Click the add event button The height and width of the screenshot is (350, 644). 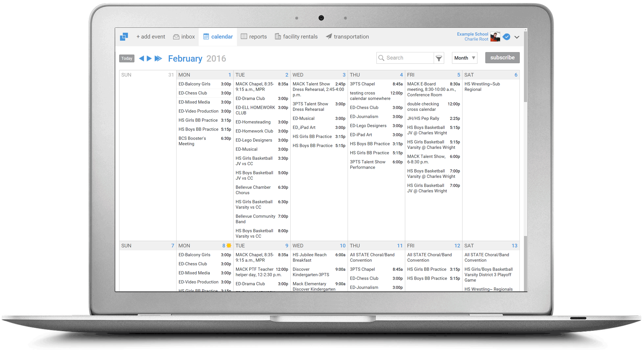(x=151, y=37)
